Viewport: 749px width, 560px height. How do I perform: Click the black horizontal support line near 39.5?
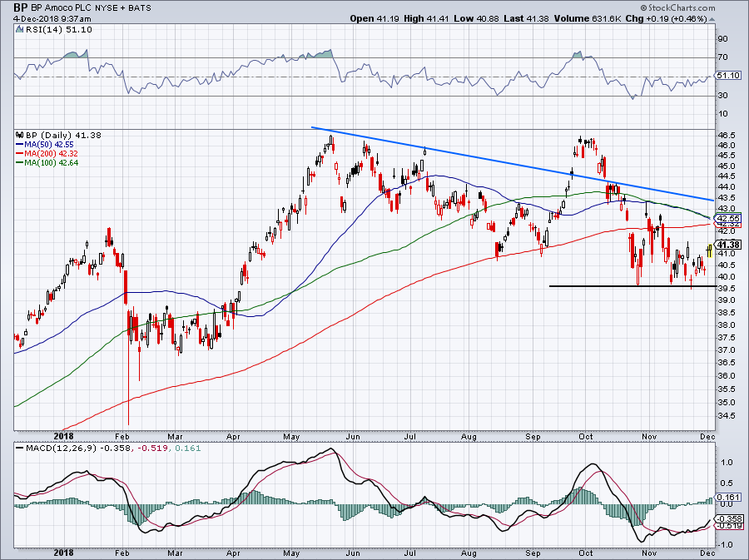point(633,286)
